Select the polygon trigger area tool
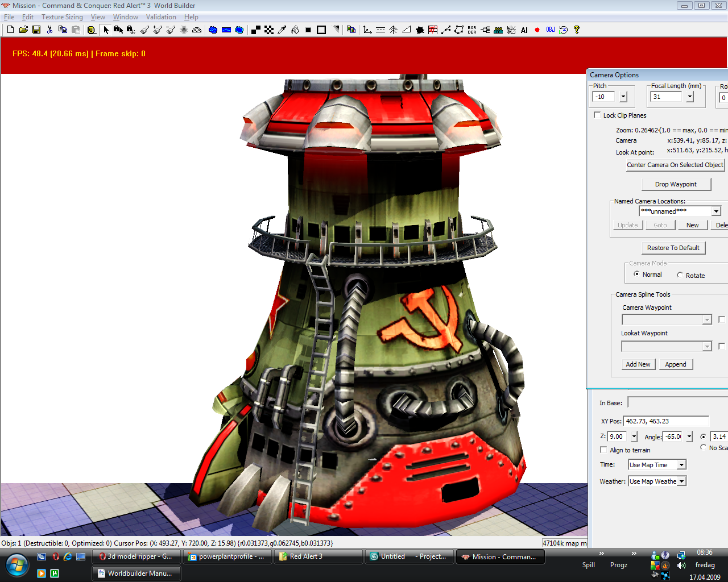This screenshot has width=728, height=582. [x=459, y=30]
